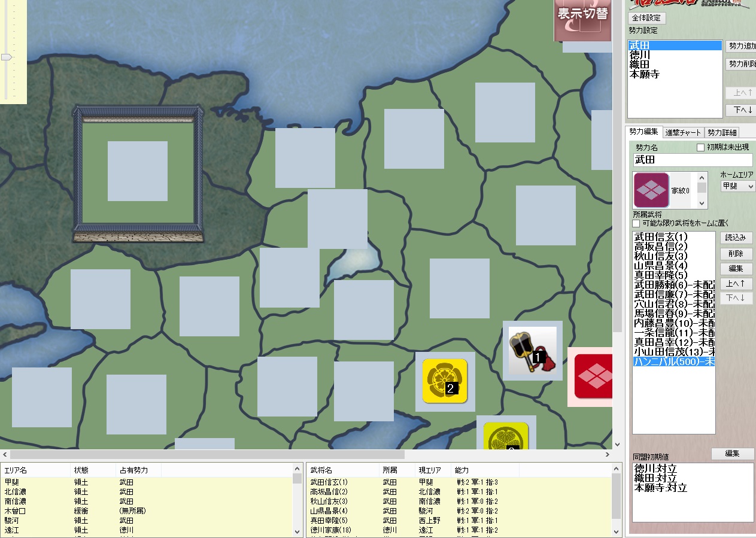This screenshot has width=756, height=538.
Task: Open the 勢力詳細 tab
Action: coord(721,133)
